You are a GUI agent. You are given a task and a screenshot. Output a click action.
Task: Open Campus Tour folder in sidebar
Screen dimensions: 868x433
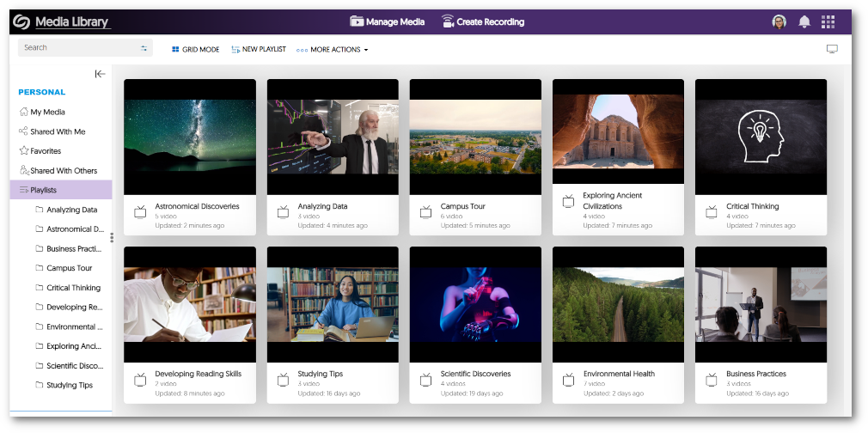click(64, 268)
